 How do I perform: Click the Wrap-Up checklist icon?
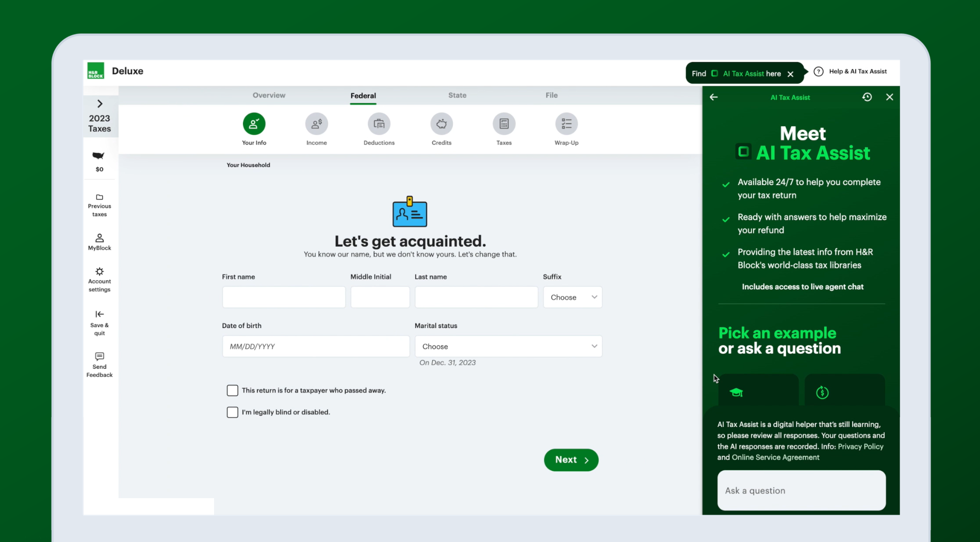566,124
